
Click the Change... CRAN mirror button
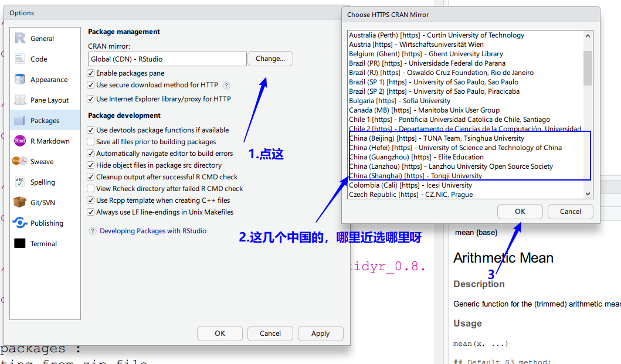pyautogui.click(x=270, y=59)
